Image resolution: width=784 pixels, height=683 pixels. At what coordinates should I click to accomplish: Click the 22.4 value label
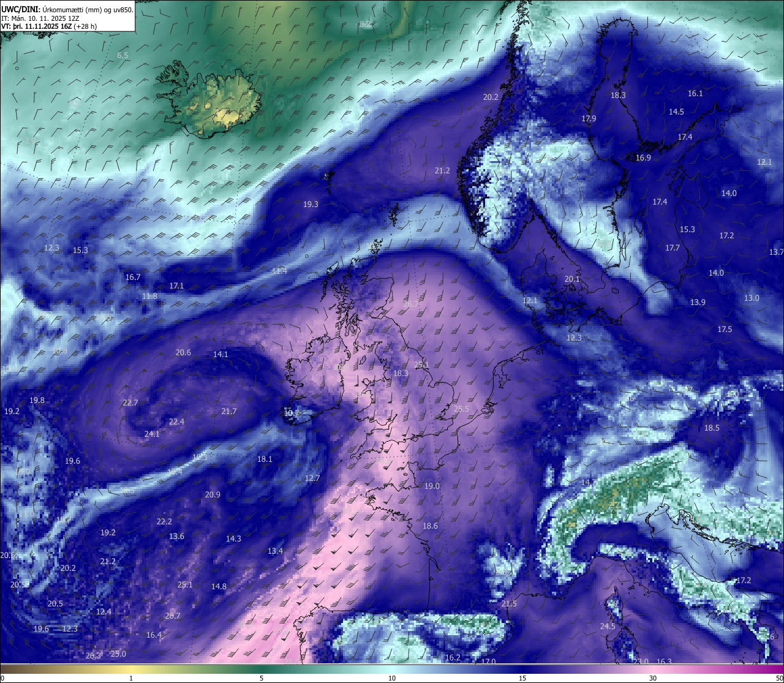pyautogui.click(x=176, y=422)
